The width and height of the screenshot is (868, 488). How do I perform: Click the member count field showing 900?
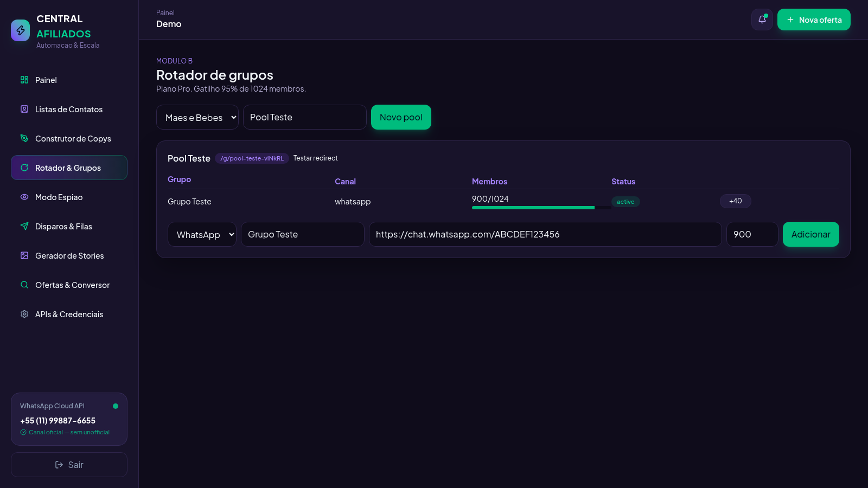coord(752,234)
